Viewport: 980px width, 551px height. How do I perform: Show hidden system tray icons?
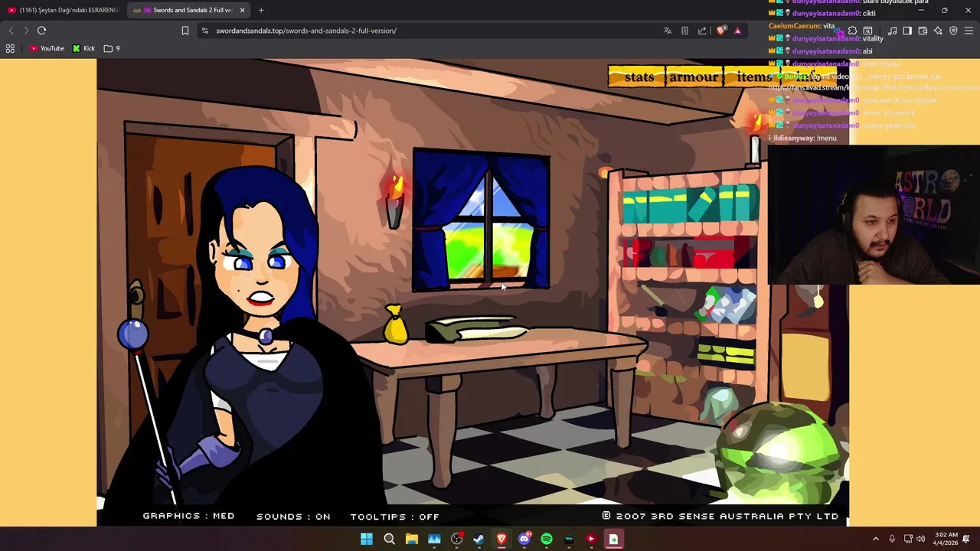coord(876,539)
